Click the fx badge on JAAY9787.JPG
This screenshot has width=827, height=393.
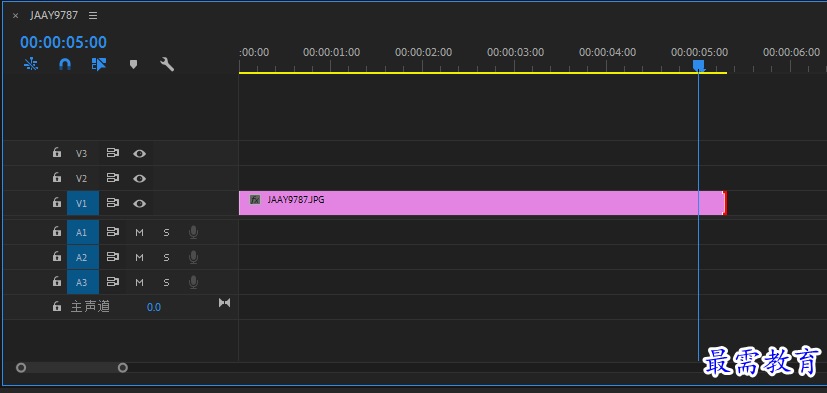255,199
